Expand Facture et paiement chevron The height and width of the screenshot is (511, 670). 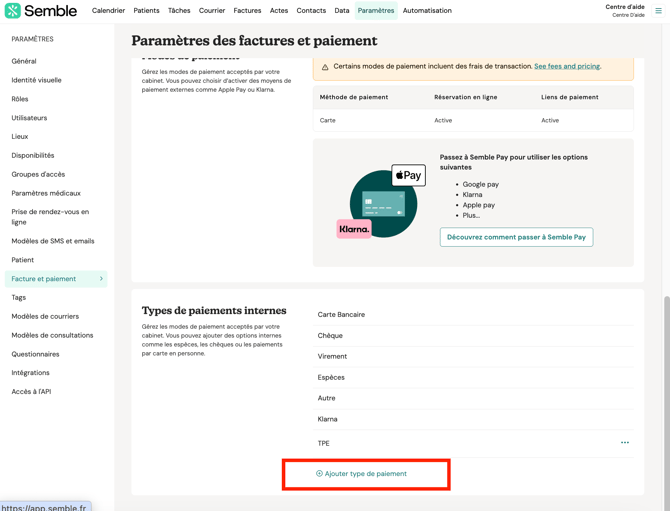[x=101, y=279]
